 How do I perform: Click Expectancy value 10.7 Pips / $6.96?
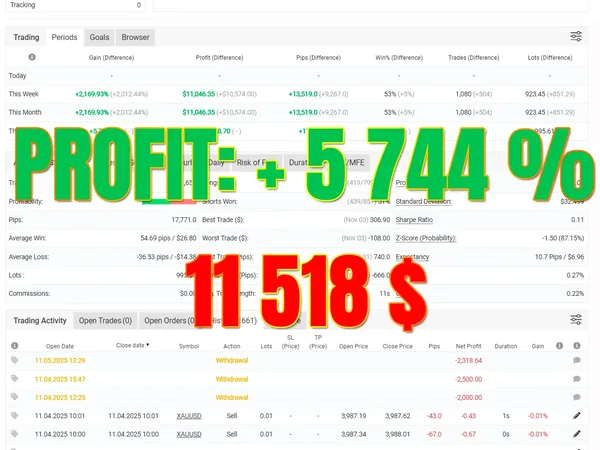tap(559, 257)
